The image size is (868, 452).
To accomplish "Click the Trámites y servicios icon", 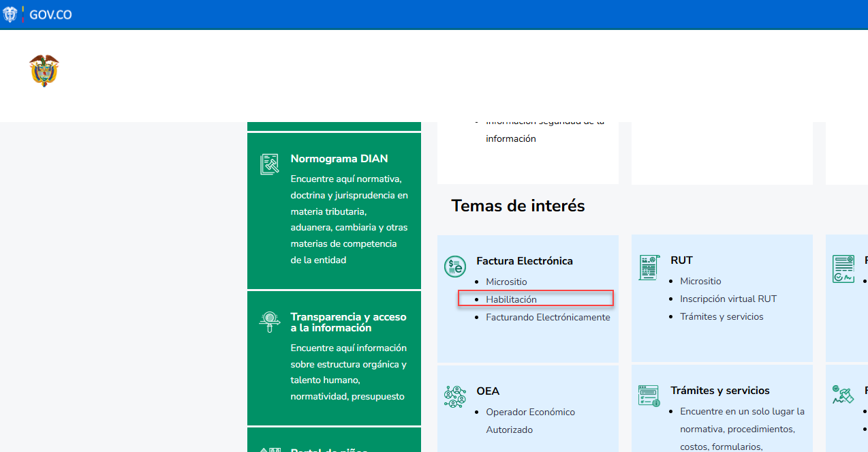I will coord(649,396).
